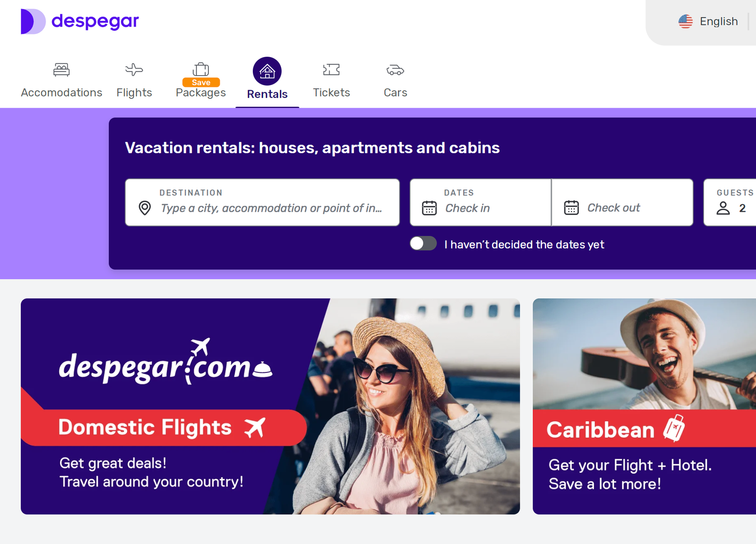Screen dimensions: 756x544
Task: Click the Destination search input field
Action: [262, 202]
